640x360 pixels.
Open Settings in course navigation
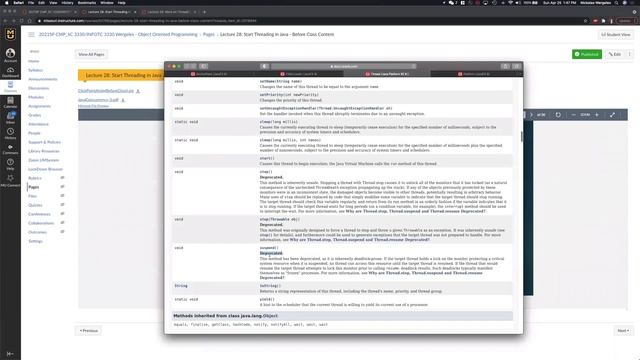(x=36, y=241)
